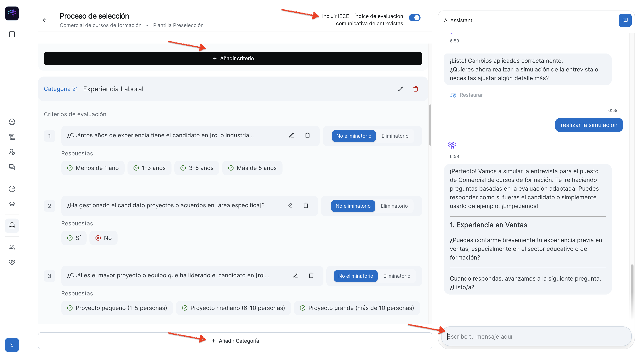Delete criterion 2 using its trash icon
This screenshot has height=358, width=644.
pyautogui.click(x=306, y=205)
